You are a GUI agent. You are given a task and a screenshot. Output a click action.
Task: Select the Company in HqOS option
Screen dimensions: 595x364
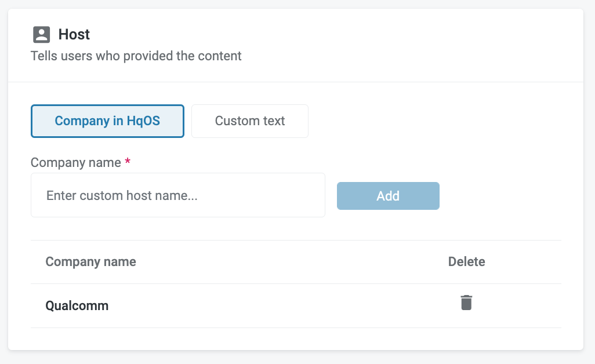tap(107, 121)
